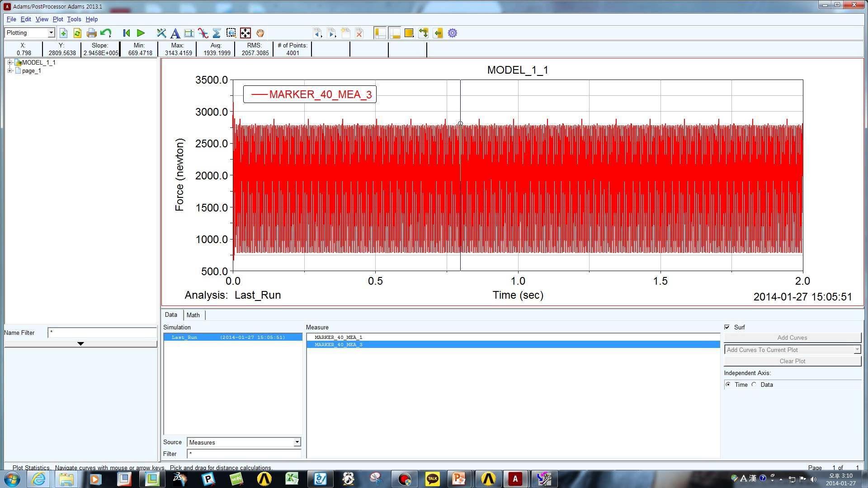Click the Filter input field below Source

[244, 453]
